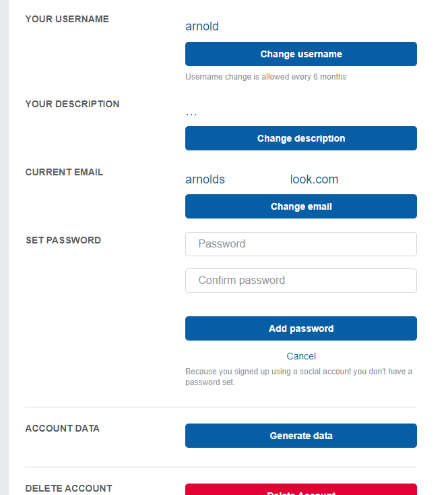The width and height of the screenshot is (448, 495).
Task: Click the YOUR USERNAME section label
Action: pyautogui.click(x=67, y=19)
